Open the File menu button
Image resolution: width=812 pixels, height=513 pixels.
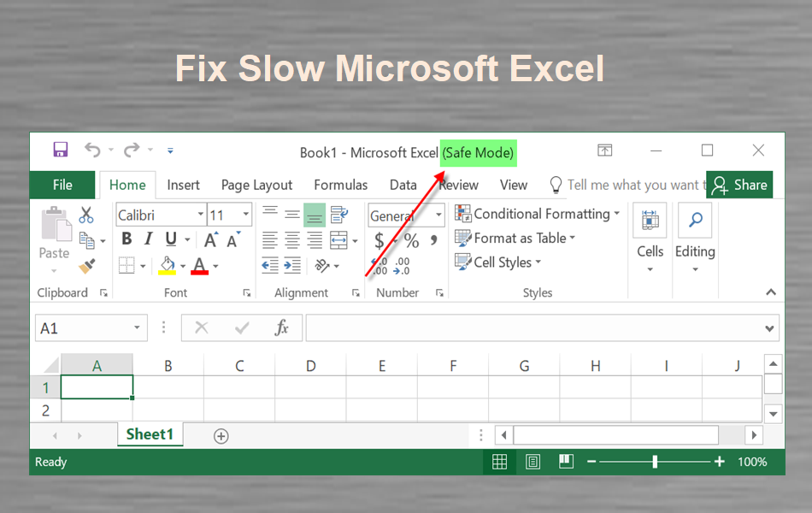point(62,185)
